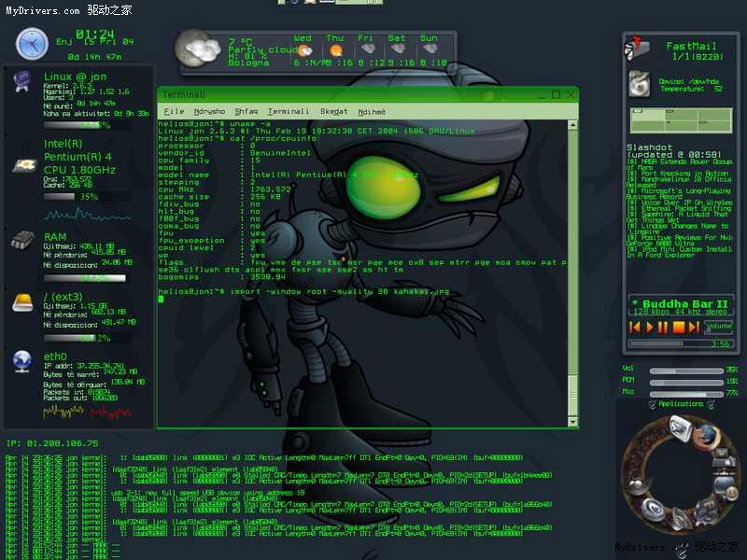Click the CPU usage graph in monitor
This screenshot has height=560, width=747.
[x=87, y=215]
